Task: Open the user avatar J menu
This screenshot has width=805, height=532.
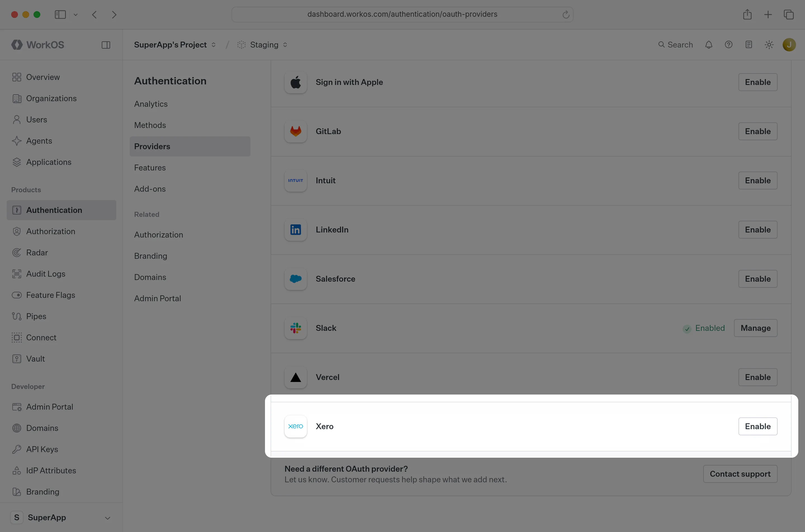Action: click(x=789, y=45)
